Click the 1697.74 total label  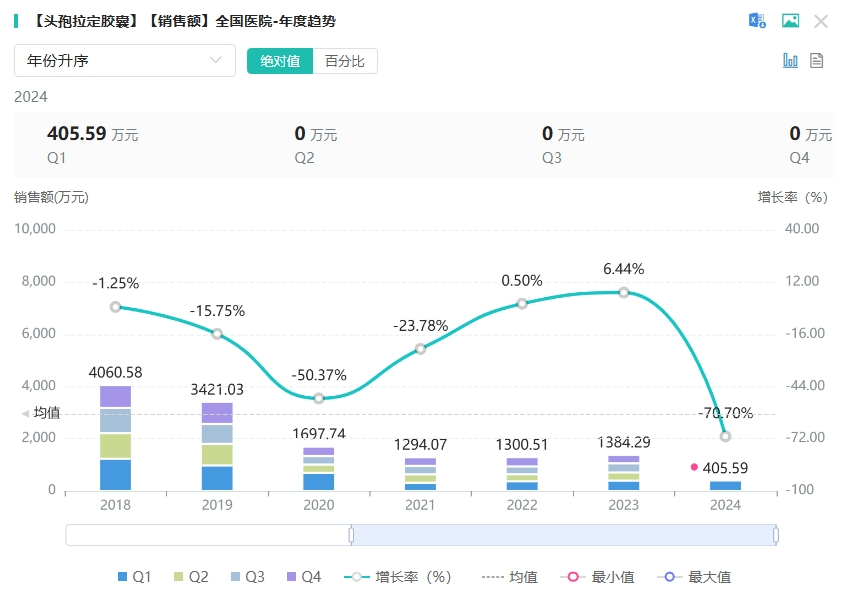click(319, 434)
